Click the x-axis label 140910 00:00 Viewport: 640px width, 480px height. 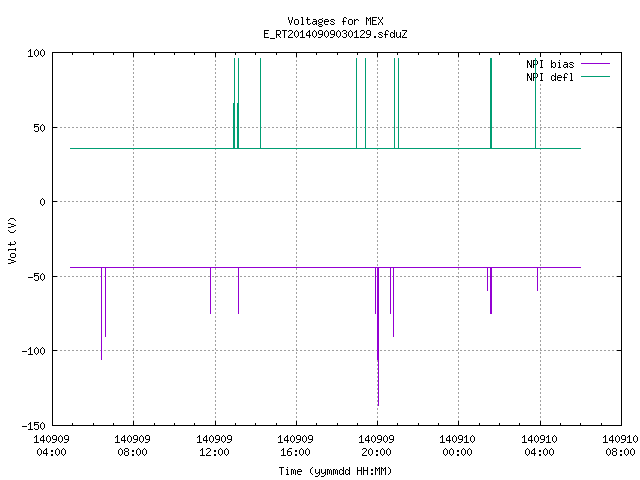click(x=457, y=446)
